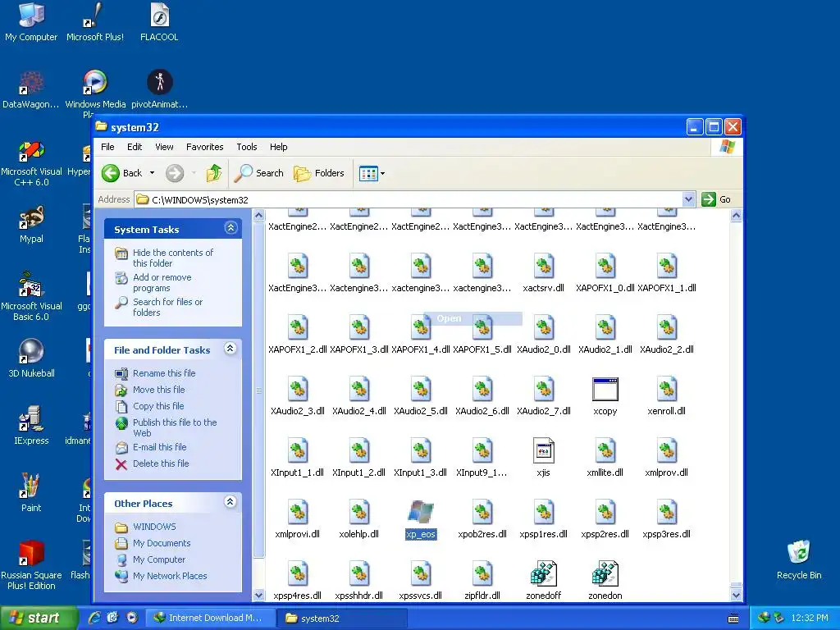Click Delete this file link

(161, 463)
